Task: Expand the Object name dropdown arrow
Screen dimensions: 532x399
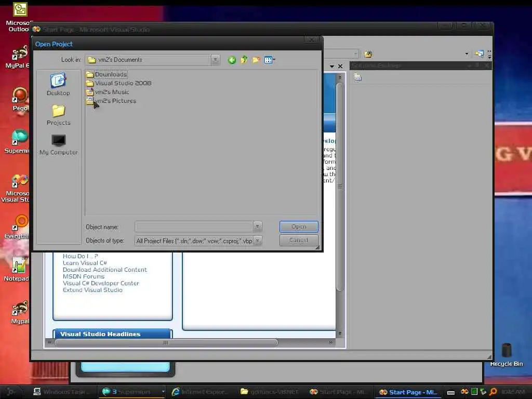Action: (x=257, y=227)
